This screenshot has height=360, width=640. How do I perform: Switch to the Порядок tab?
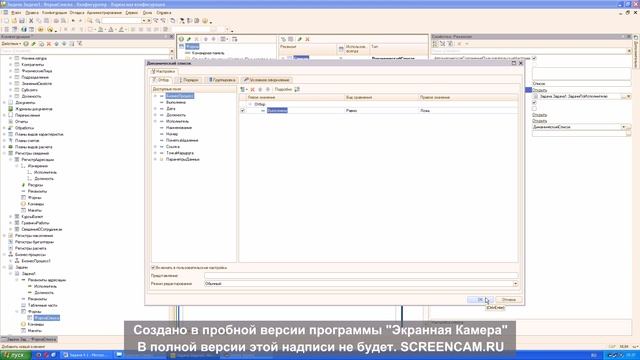click(x=188, y=80)
